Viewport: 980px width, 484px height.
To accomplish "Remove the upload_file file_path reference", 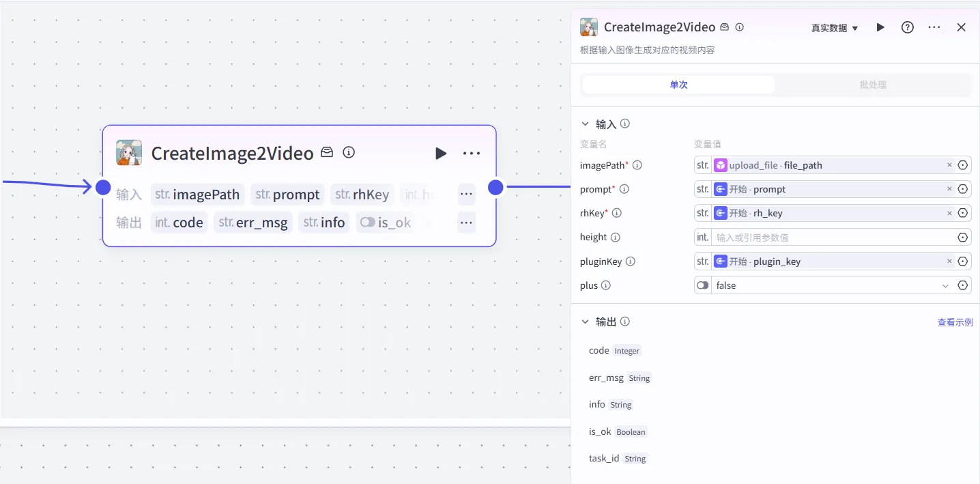I will coord(949,165).
